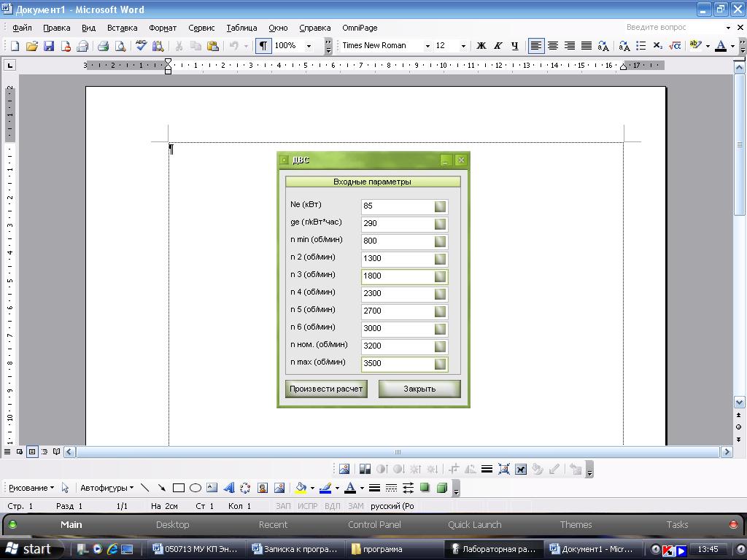This screenshot has height=560, width=747.
Task: Apply shadow style
Action: tap(425, 488)
